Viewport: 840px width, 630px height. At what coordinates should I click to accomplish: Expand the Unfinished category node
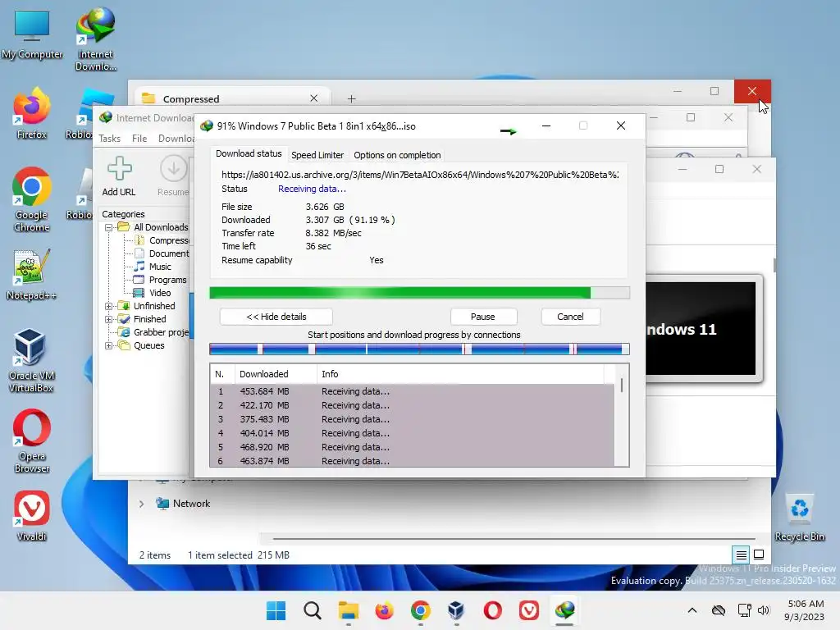pos(109,307)
